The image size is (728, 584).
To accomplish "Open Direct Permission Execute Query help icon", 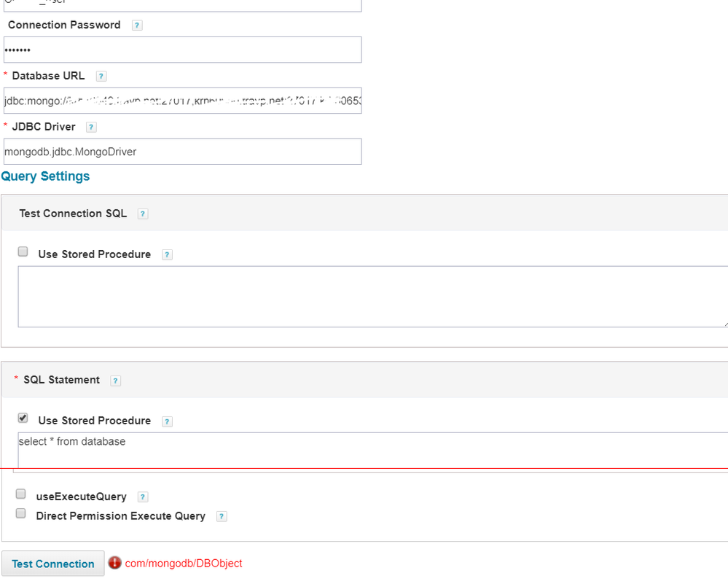I will click(222, 516).
